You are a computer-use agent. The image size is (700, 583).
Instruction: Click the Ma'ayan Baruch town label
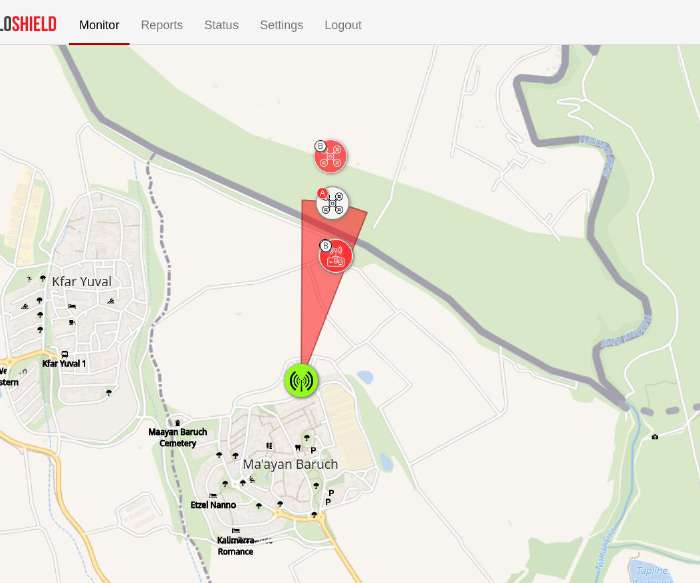click(x=290, y=464)
